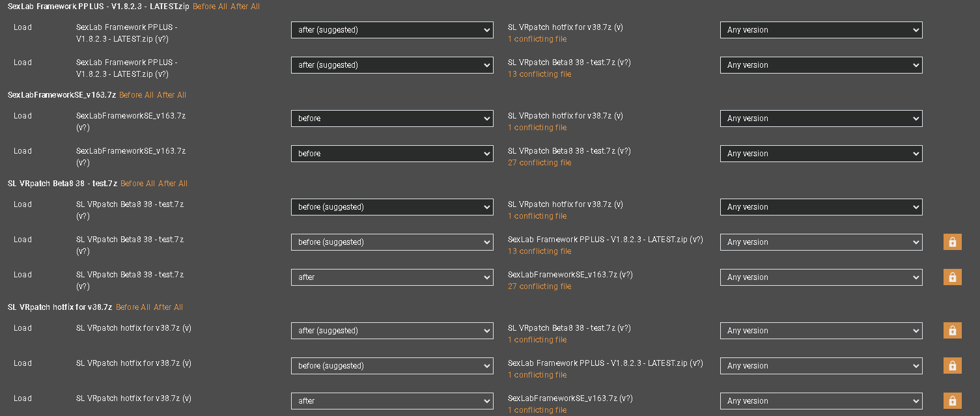Open rule dropdown for VRpatch Beta8 versus SexLabFrameworkSE_v163
The image size is (980, 416).
coord(392,277)
